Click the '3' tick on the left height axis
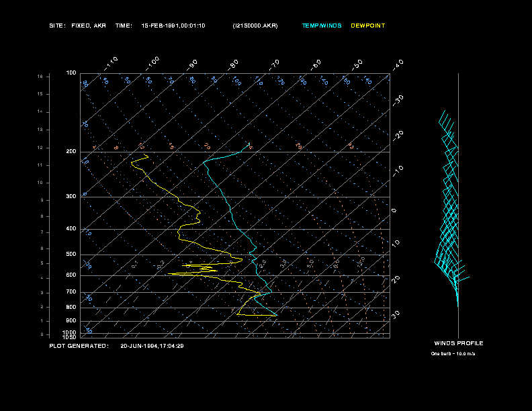The height and width of the screenshot is (411, 532). [42, 293]
